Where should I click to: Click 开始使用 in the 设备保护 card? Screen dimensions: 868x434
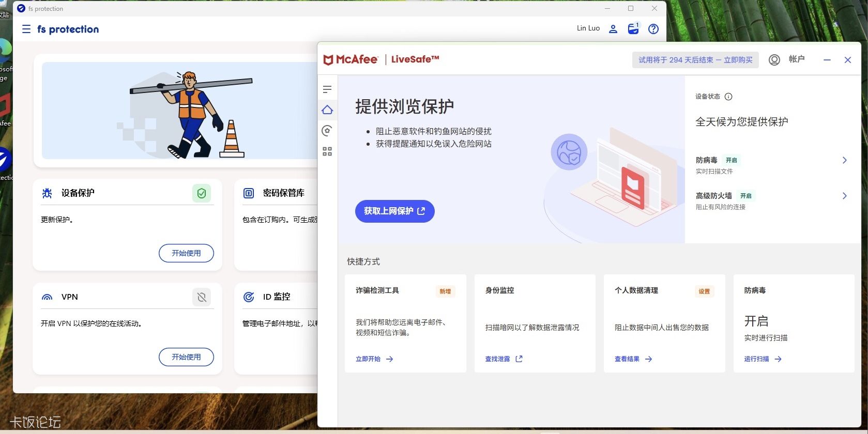(186, 253)
